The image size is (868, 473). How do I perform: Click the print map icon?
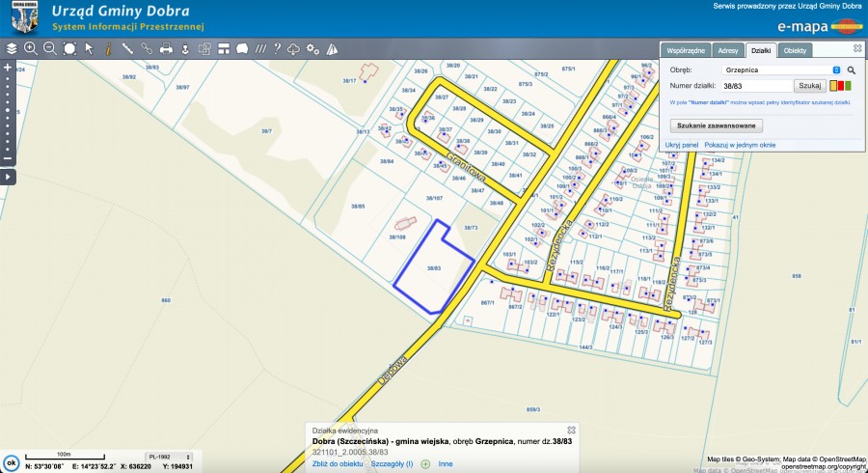166,47
